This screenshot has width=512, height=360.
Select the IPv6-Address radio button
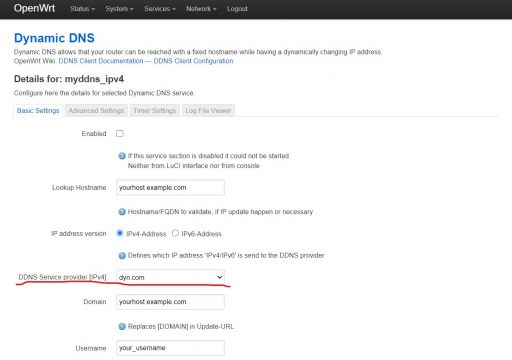point(175,233)
